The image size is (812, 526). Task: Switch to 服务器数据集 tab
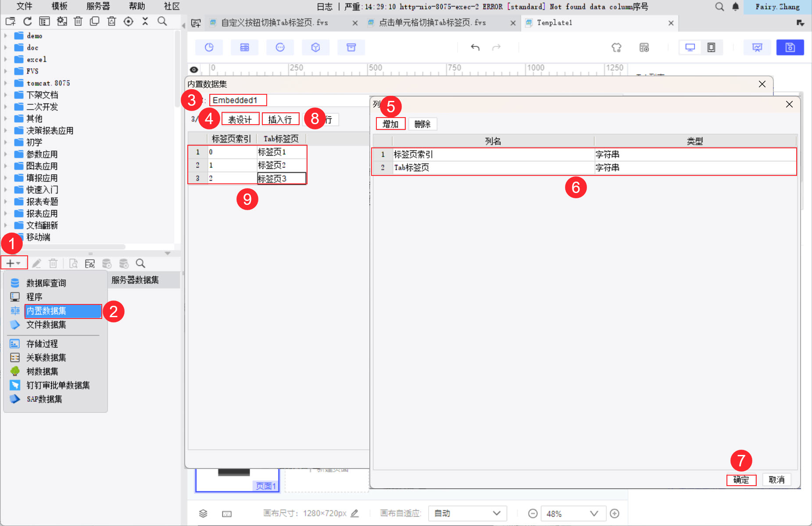click(135, 280)
